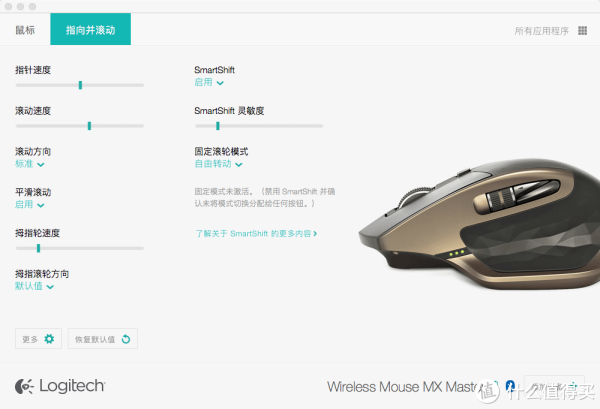Open the 拇指滚轮方向 默认值 dropdown

coord(34,286)
